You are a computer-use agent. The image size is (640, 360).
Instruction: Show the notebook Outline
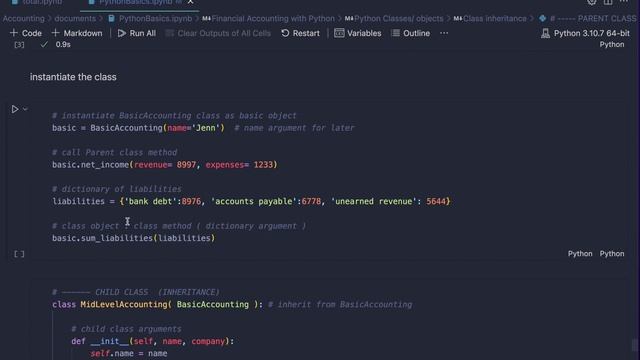(411, 33)
